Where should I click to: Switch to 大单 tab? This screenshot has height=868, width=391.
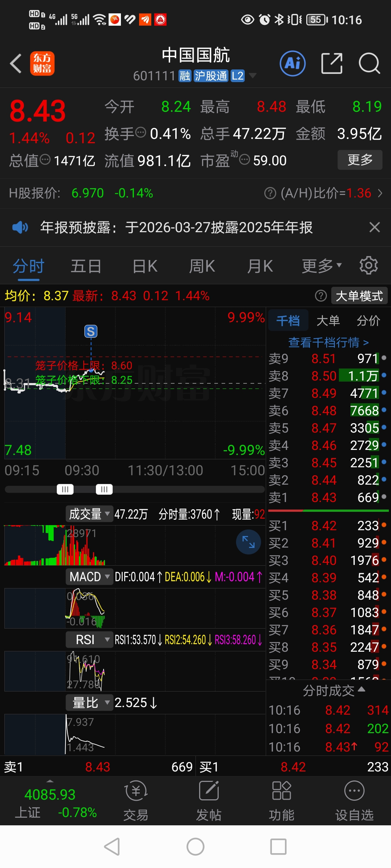[x=328, y=320]
